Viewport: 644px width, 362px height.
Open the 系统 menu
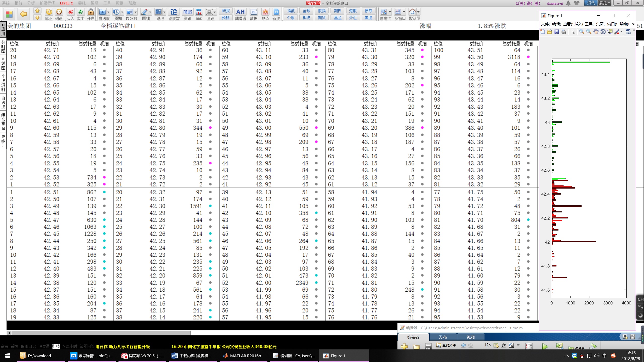(x=6, y=3)
